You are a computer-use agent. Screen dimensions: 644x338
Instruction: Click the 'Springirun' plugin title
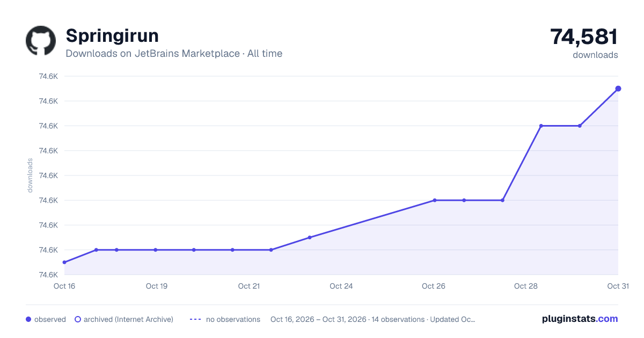click(x=112, y=36)
